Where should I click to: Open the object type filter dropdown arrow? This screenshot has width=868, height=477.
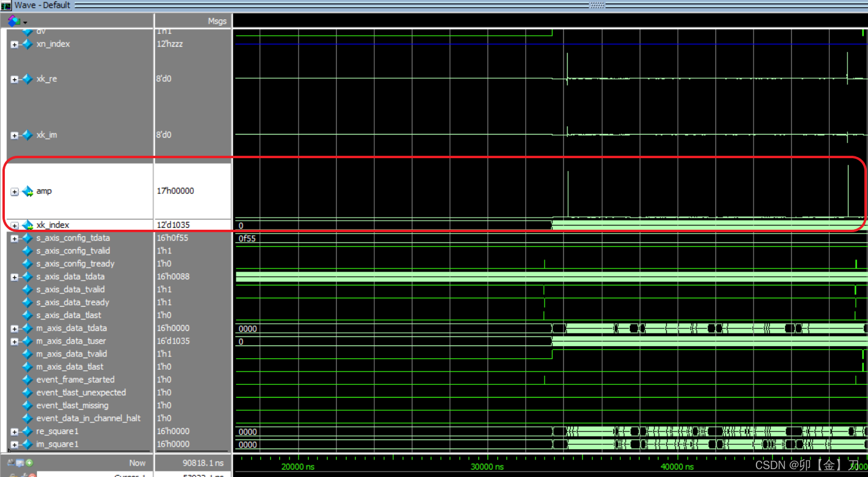[x=25, y=22]
